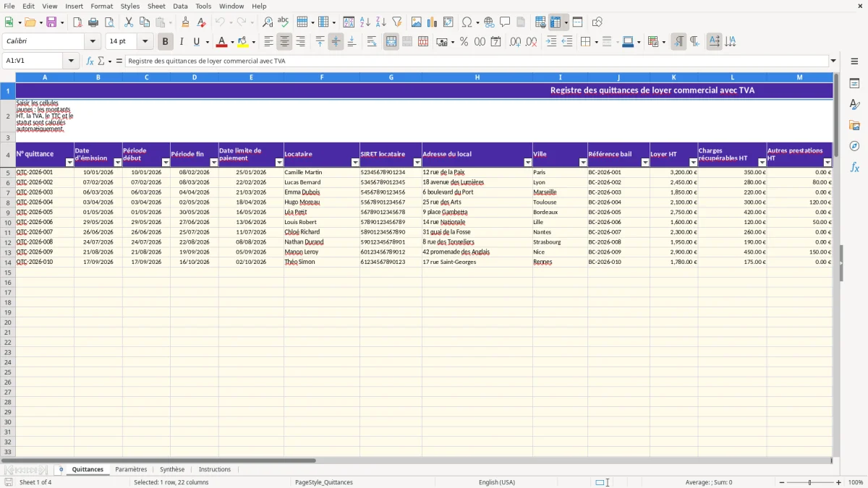
Task: Switch to the Instructions sheet tab
Action: [x=215, y=469]
